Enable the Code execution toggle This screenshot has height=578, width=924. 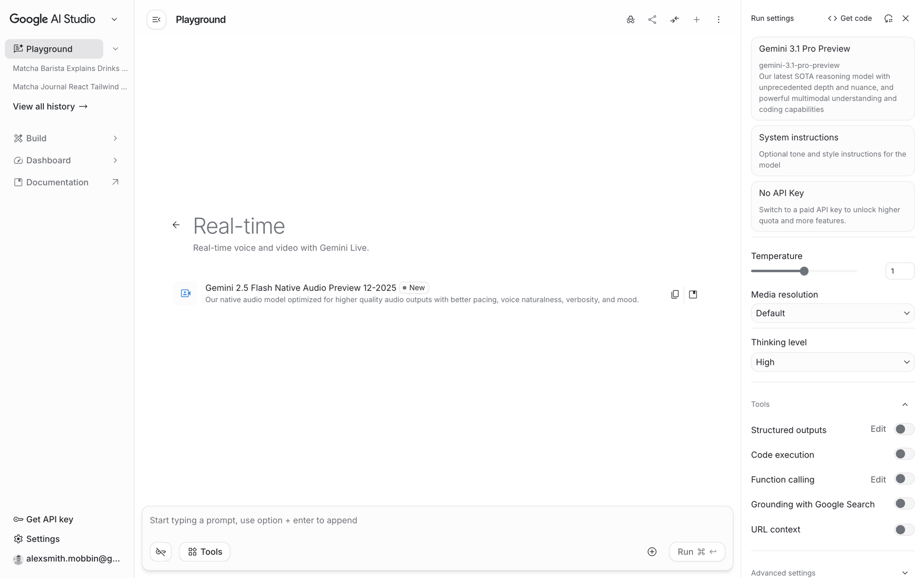[904, 454]
